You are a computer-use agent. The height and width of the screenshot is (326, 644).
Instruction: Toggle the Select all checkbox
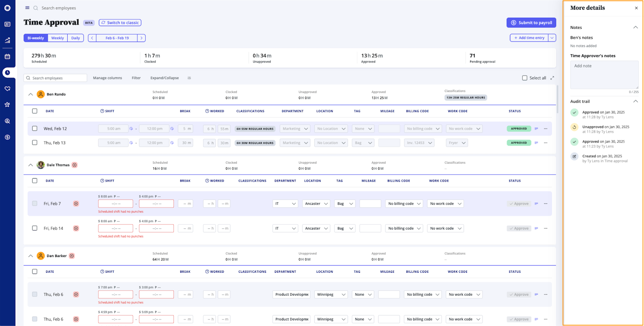(524, 78)
